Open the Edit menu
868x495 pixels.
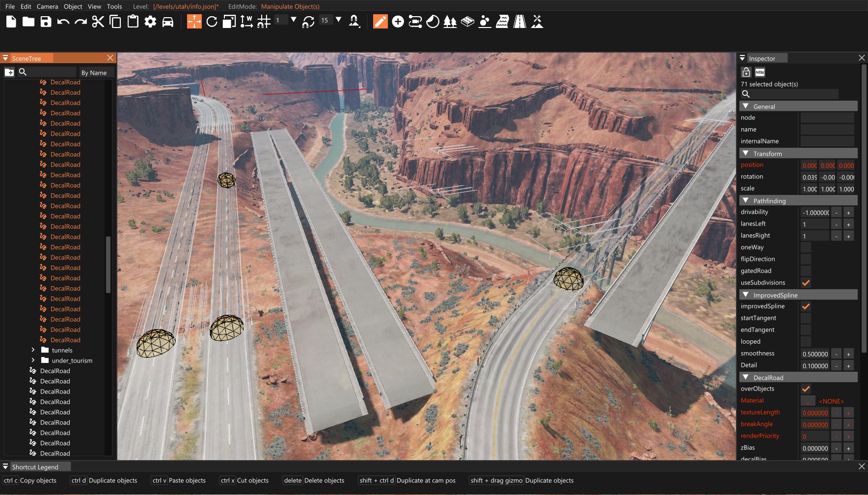click(26, 6)
